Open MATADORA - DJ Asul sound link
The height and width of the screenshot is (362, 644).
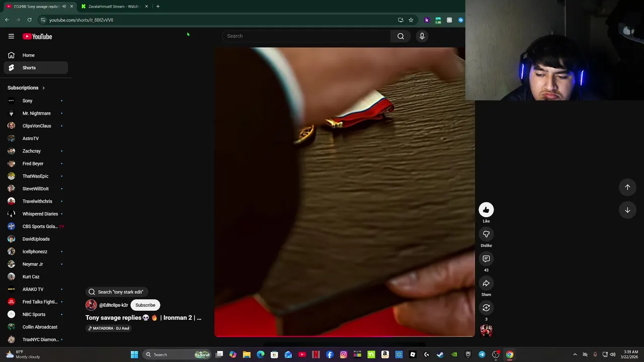tap(109, 328)
